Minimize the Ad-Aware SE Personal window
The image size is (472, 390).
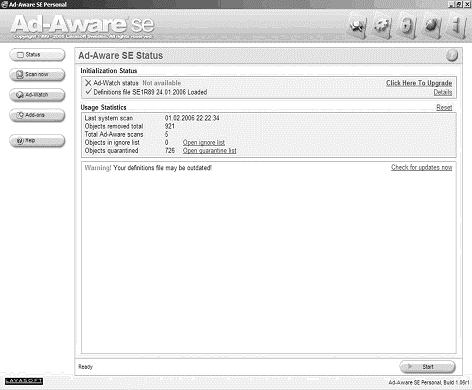(451, 4)
